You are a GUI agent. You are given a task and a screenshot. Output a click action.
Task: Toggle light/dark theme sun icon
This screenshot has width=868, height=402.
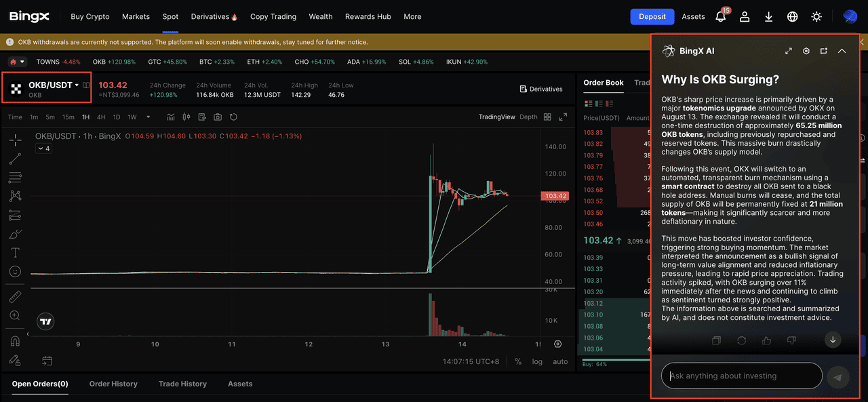pyautogui.click(x=816, y=16)
